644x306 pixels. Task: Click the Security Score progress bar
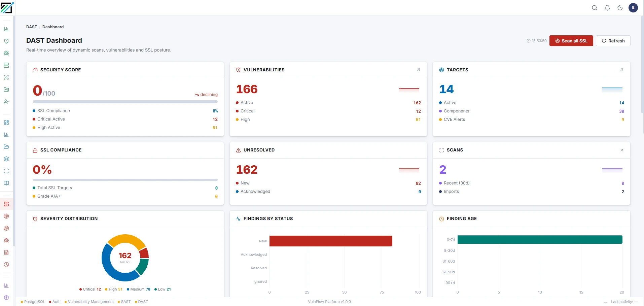point(125,102)
